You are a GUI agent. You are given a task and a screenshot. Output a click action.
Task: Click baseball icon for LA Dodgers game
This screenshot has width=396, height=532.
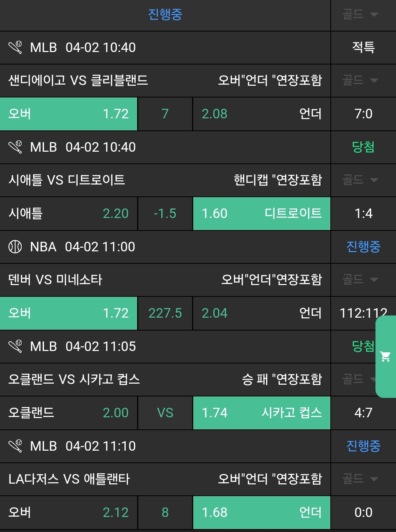point(15,446)
